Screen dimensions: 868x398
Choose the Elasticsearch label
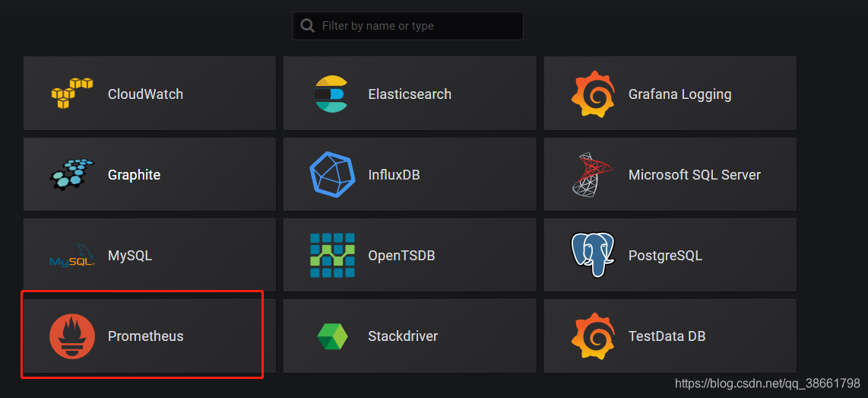click(410, 94)
